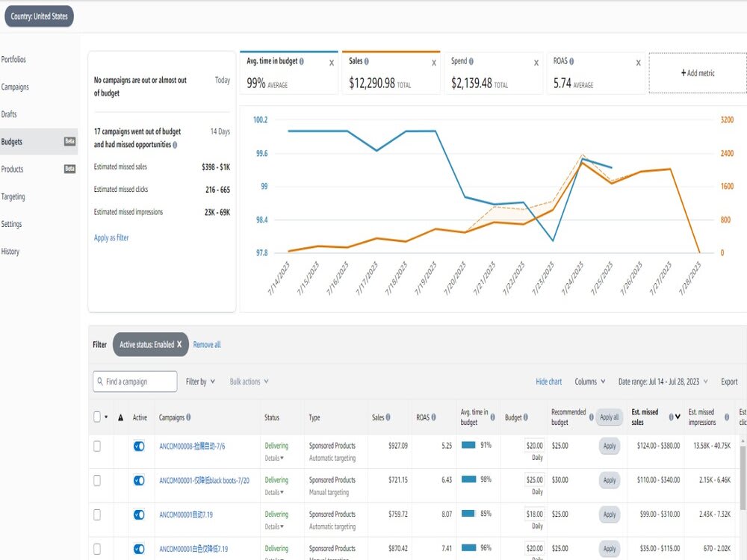
Task: Check the box for black boots-7/20 campaign row
Action: [x=97, y=480]
